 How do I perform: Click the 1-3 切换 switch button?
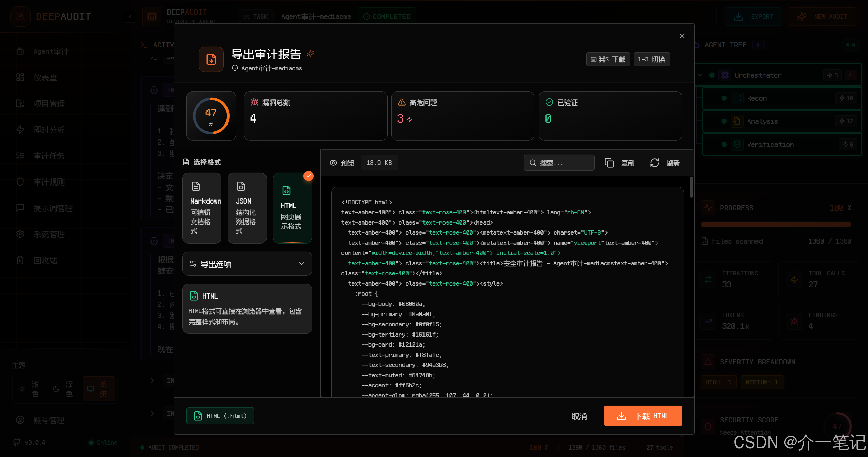(x=651, y=59)
